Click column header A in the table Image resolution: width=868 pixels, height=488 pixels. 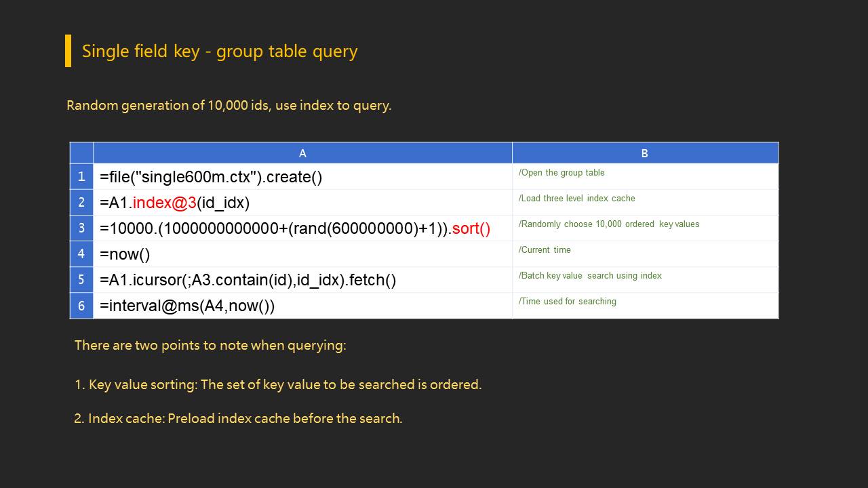coord(302,153)
